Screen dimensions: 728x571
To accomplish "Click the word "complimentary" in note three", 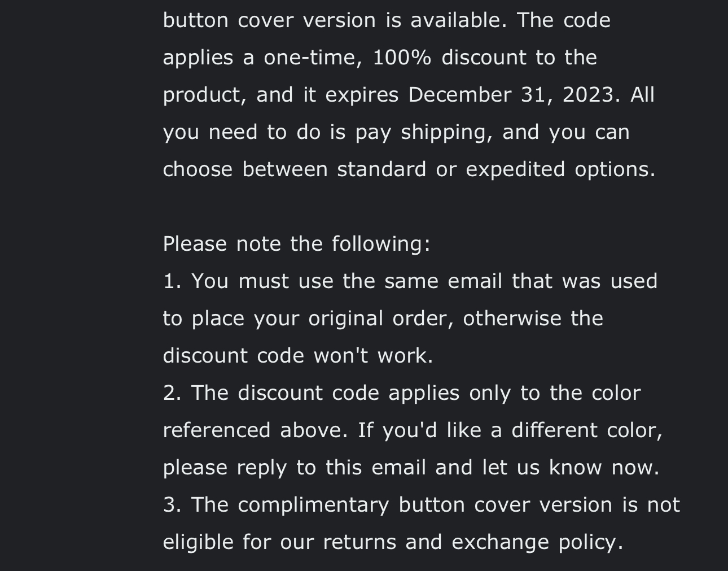I will point(313,505).
